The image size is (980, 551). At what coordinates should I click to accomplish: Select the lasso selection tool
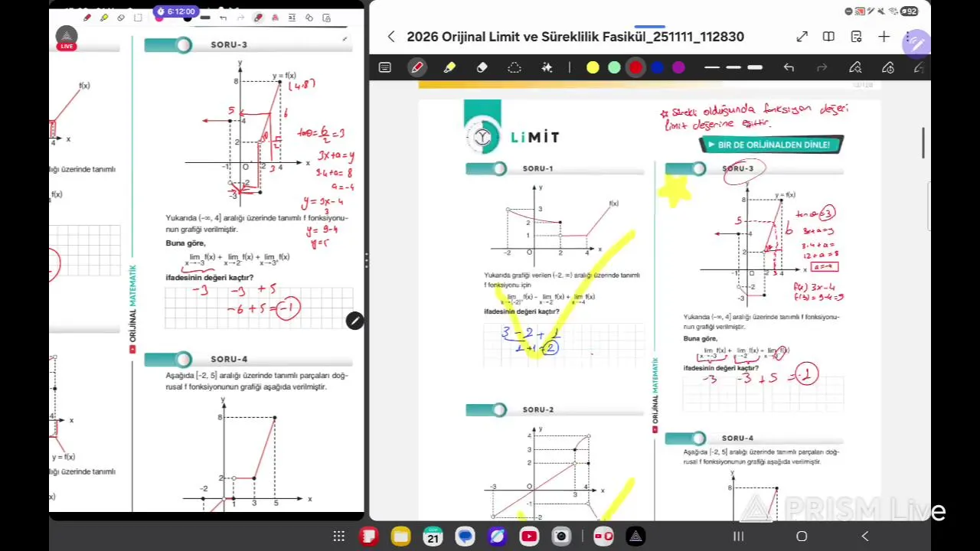514,67
